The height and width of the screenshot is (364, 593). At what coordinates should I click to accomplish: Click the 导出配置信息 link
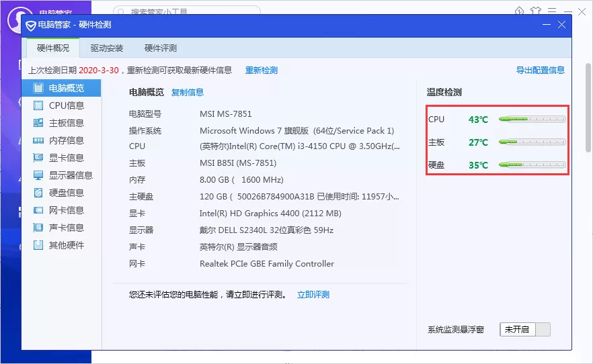[540, 71]
